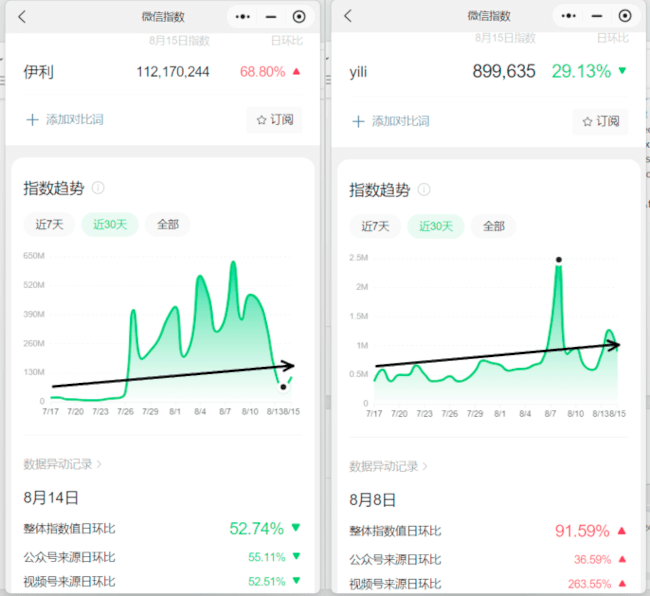The image size is (650, 596).
Task: Select 全部 tab in yili panel
Action: [494, 226]
